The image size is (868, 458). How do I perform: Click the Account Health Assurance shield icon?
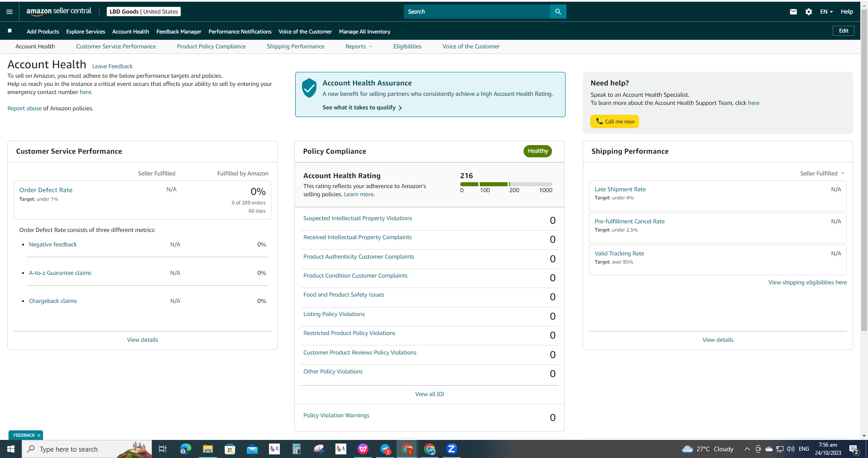[309, 88]
